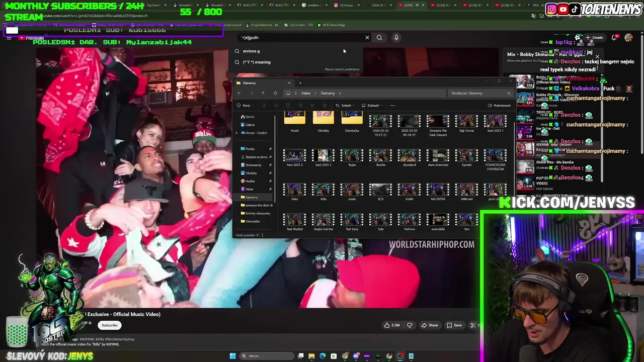Switch to OBS Studio on the taskbar
This screenshot has width=644, height=362.
(400, 356)
